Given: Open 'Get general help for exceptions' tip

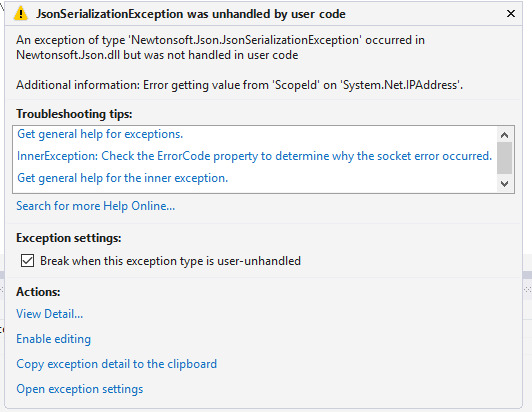Looking at the screenshot, I should [x=100, y=134].
